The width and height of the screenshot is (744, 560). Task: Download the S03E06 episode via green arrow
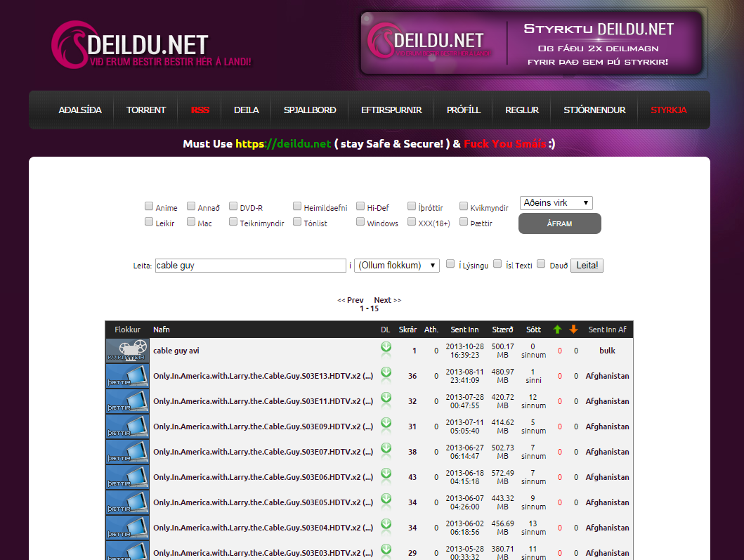click(386, 474)
